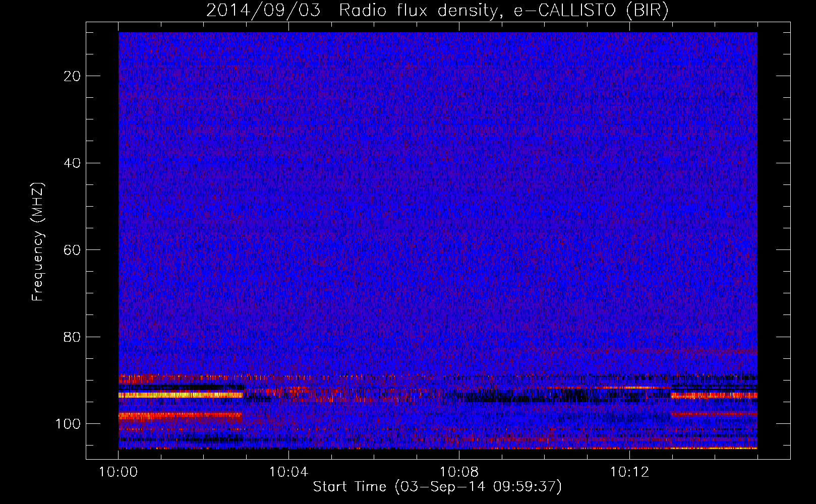The width and height of the screenshot is (816, 504).
Task: Click the 40 frequency tick label
Action: click(73, 163)
